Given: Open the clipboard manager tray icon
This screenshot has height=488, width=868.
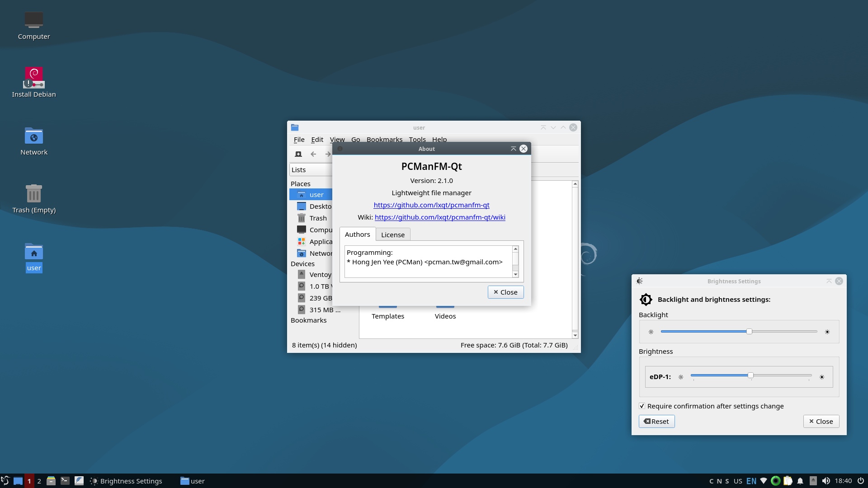Looking at the screenshot, I should 788,481.
